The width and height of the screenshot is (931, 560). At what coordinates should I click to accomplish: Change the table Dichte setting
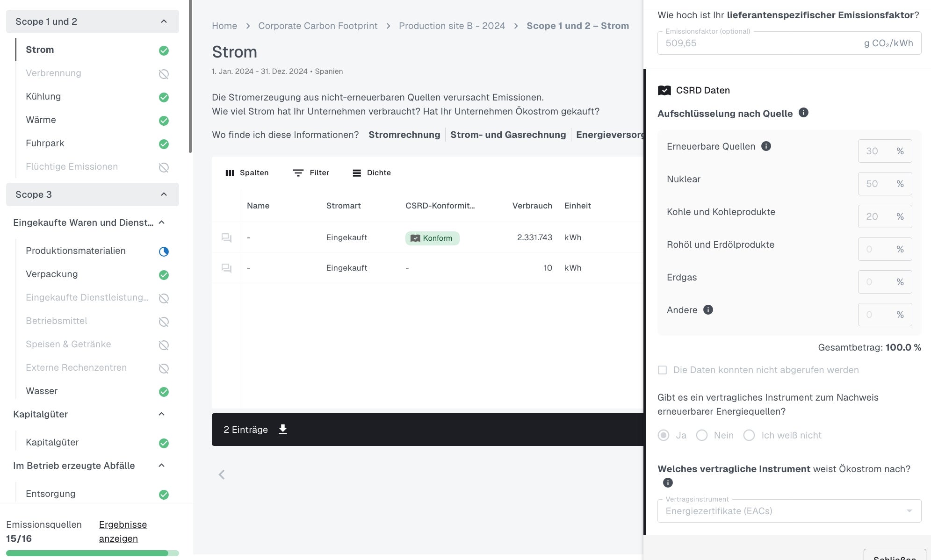(371, 172)
